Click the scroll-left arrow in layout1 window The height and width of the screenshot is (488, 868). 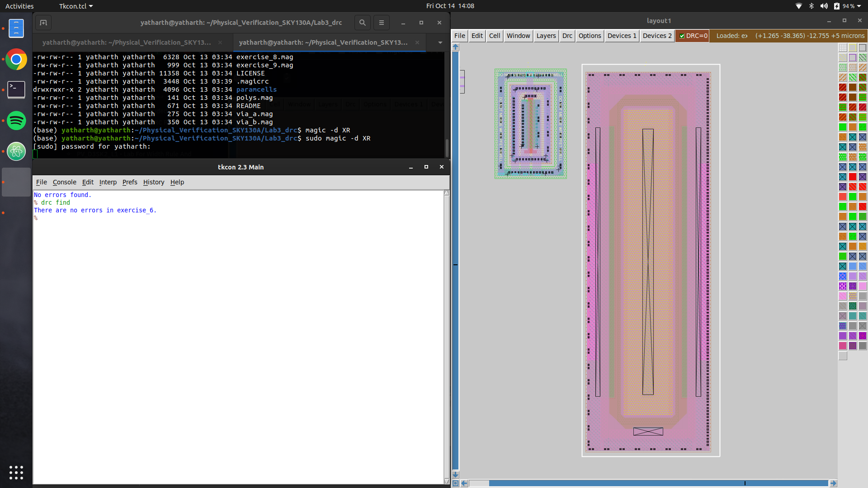[464, 483]
